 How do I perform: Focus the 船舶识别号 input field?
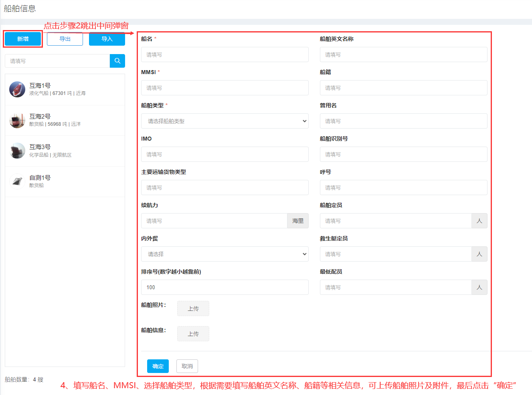(404, 154)
